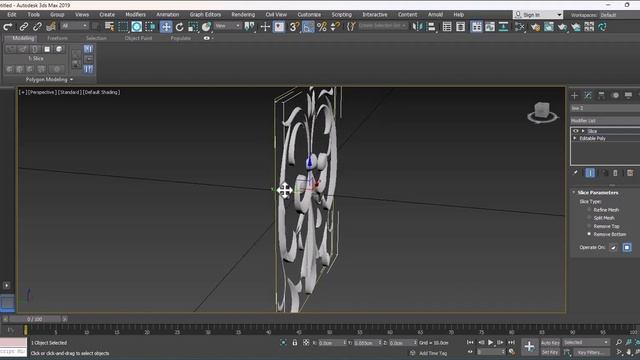Open Schematic View icon
Screen dimensions: 640x360
[x=503, y=27]
